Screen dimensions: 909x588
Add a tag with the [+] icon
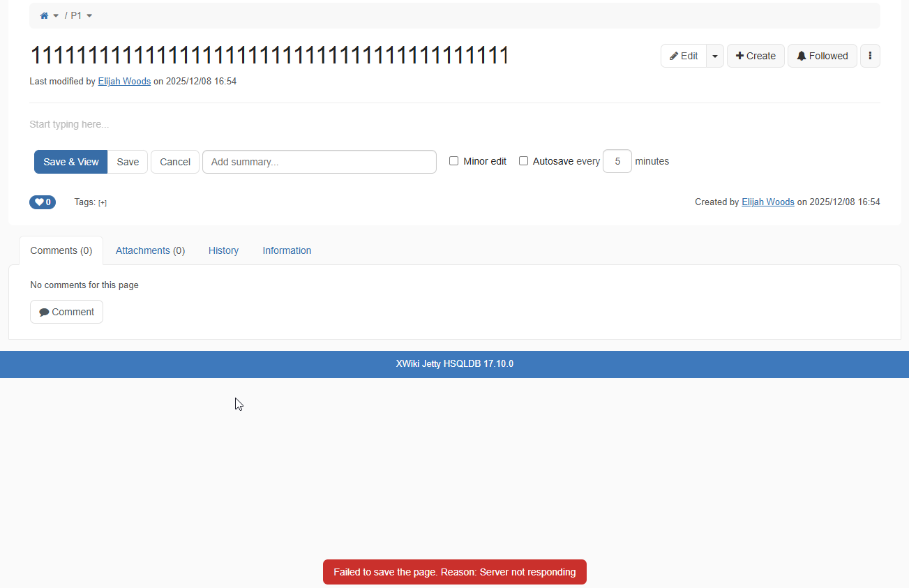(103, 203)
